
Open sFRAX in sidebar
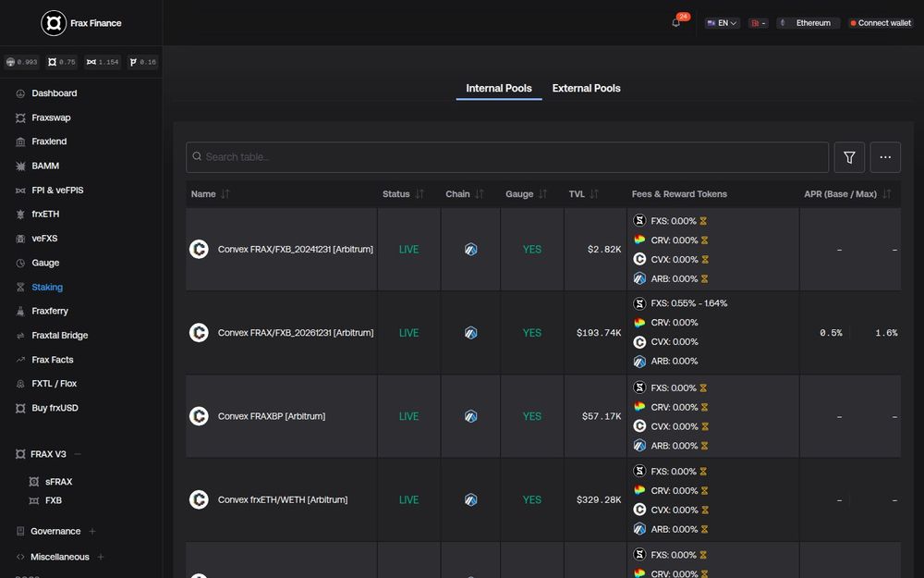tap(58, 482)
